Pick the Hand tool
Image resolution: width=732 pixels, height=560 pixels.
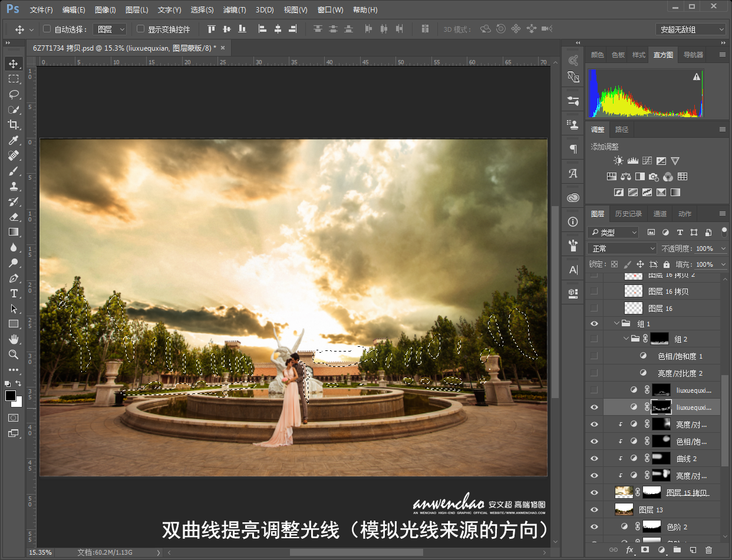[14, 339]
